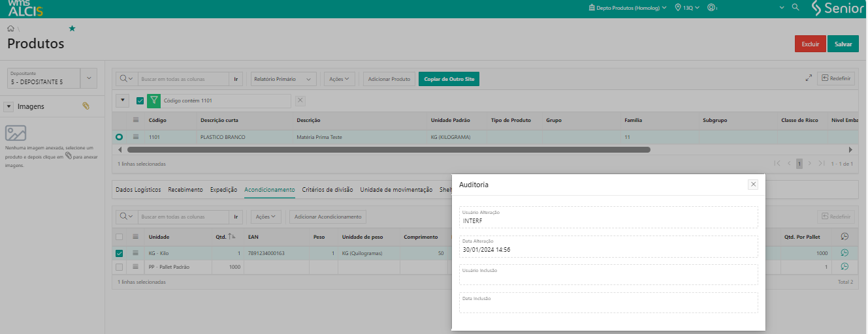Click Copiar de Outro Site button
Image resolution: width=868 pixels, height=334 pixels.
(449, 79)
